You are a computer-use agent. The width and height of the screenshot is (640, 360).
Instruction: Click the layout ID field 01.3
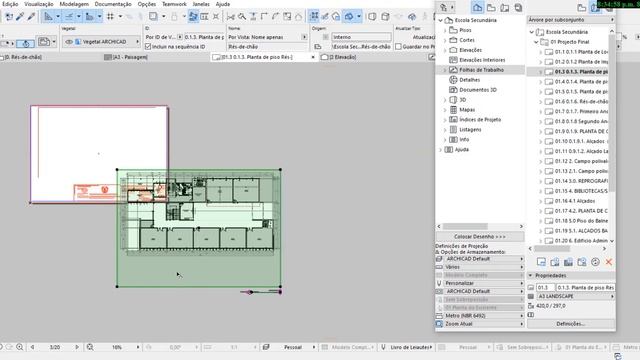[x=545, y=288]
